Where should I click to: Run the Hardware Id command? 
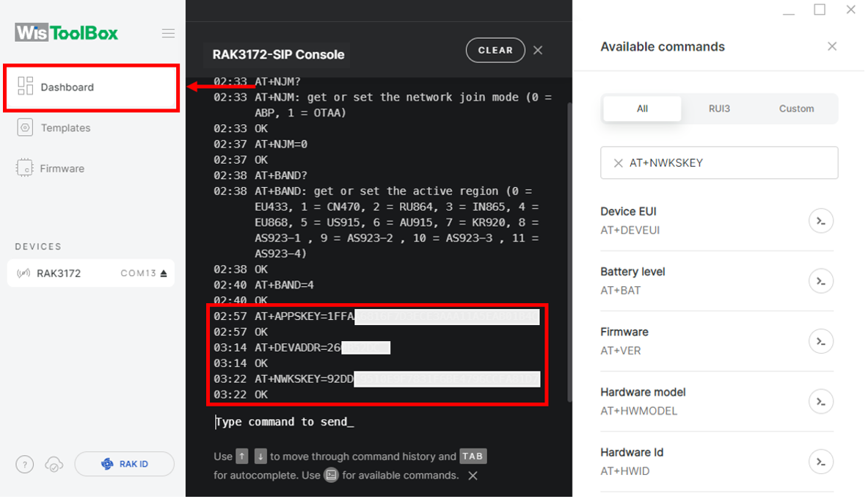coord(821,462)
